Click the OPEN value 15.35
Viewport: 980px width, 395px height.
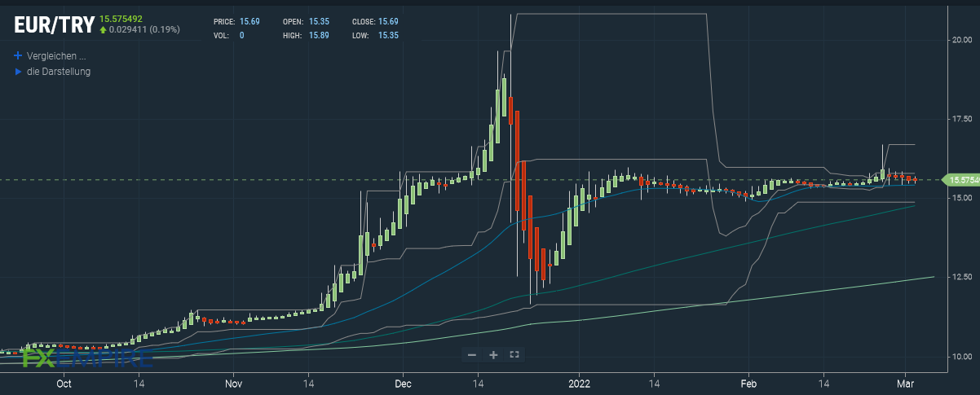[319, 21]
